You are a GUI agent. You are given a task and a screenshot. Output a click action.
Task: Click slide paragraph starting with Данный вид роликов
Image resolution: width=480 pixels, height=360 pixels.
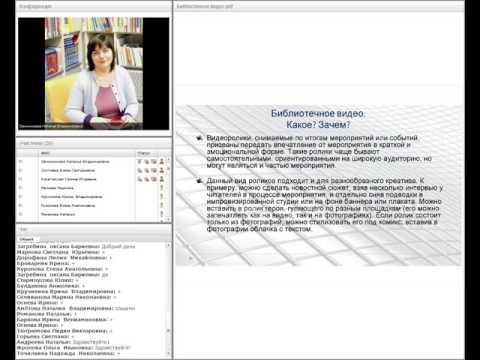324,205
